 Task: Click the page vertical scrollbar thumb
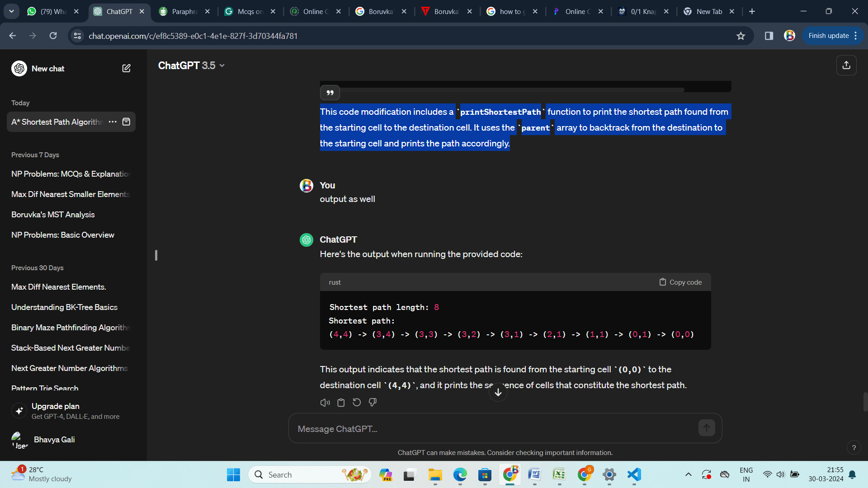(x=865, y=402)
